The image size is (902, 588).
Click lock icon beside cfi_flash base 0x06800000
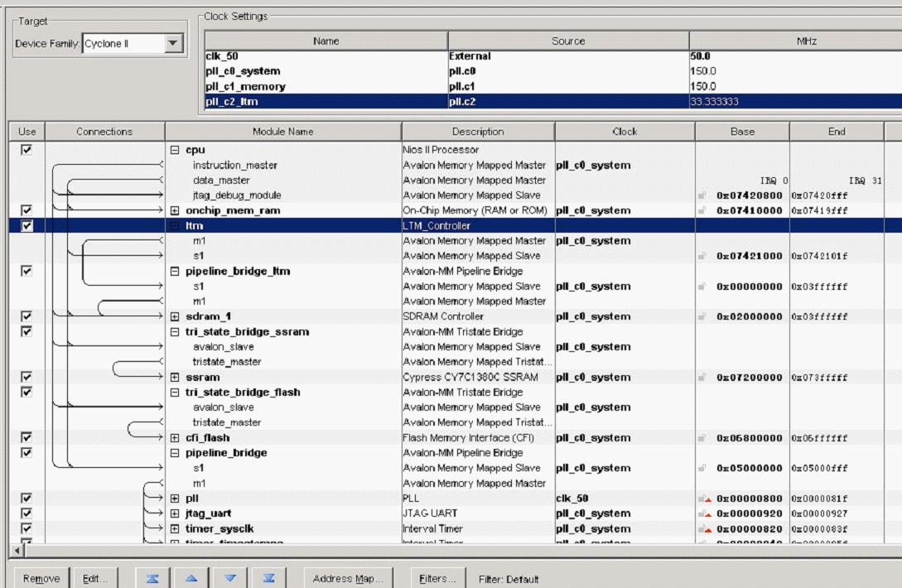click(x=702, y=438)
